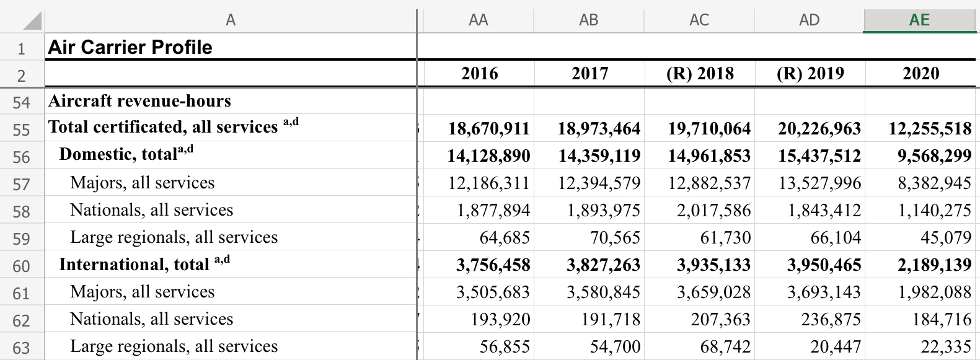Select column A header
This screenshot has width=980, height=360.
click(x=231, y=20)
